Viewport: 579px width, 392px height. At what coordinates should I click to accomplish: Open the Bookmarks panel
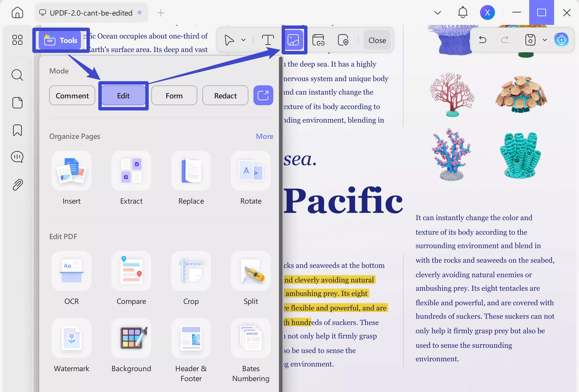17,130
